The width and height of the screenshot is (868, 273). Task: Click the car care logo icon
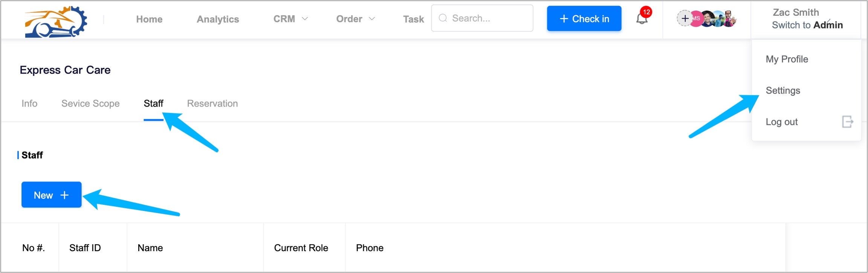[x=56, y=21]
